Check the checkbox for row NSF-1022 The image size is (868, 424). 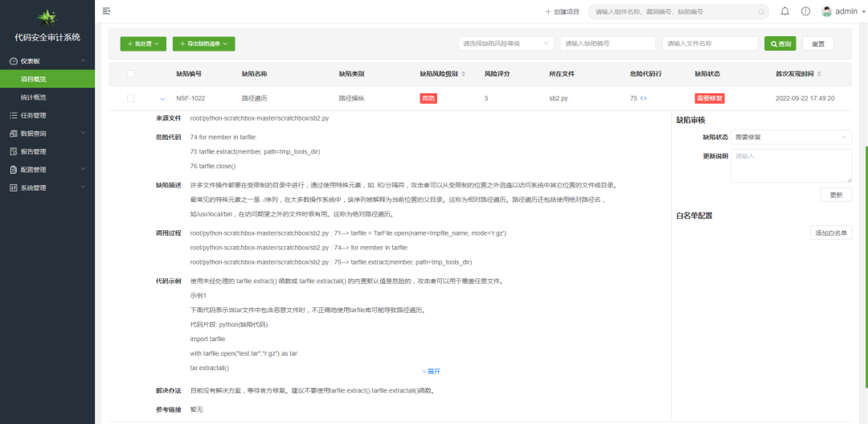pyautogui.click(x=130, y=98)
